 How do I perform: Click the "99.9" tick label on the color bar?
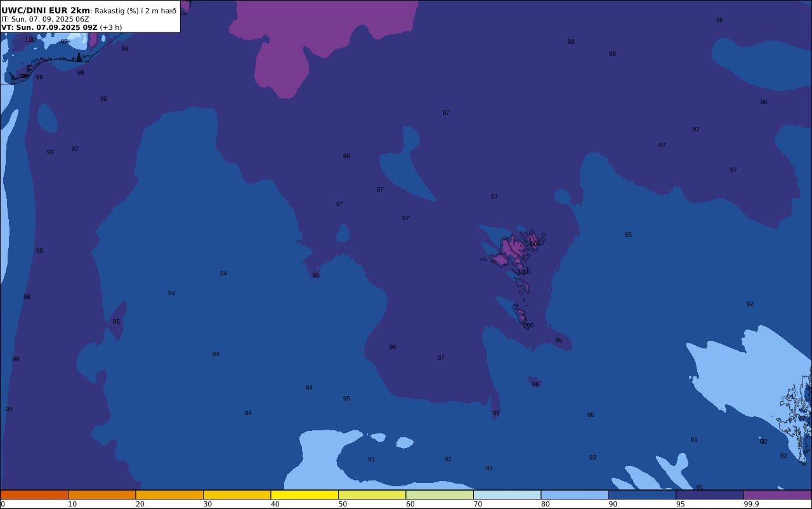tap(751, 504)
